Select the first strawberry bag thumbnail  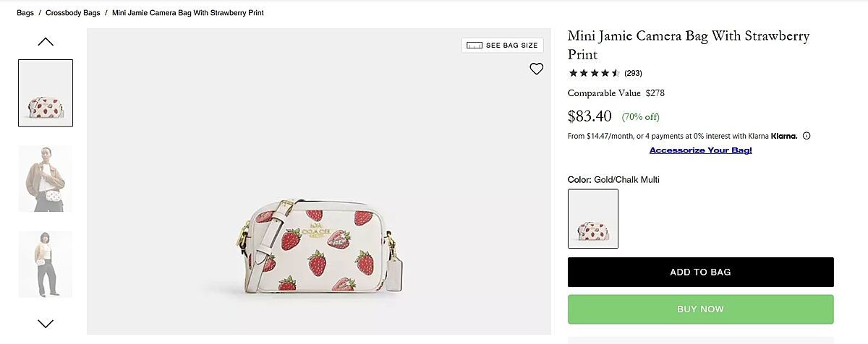pos(46,93)
